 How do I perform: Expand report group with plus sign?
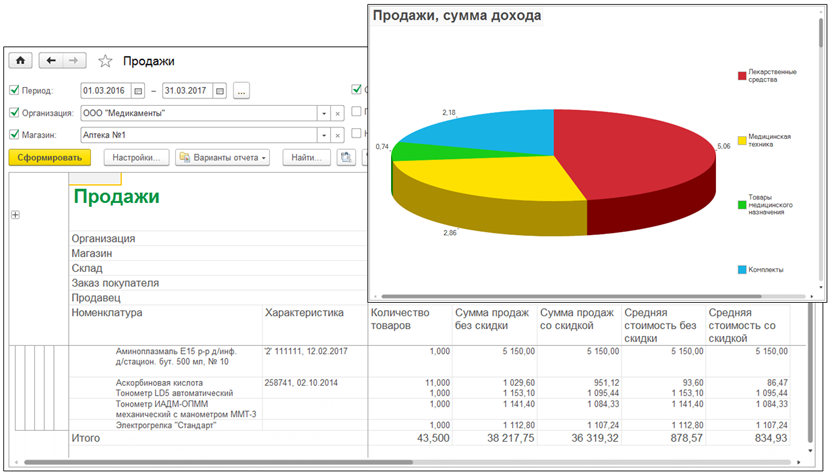[x=15, y=215]
